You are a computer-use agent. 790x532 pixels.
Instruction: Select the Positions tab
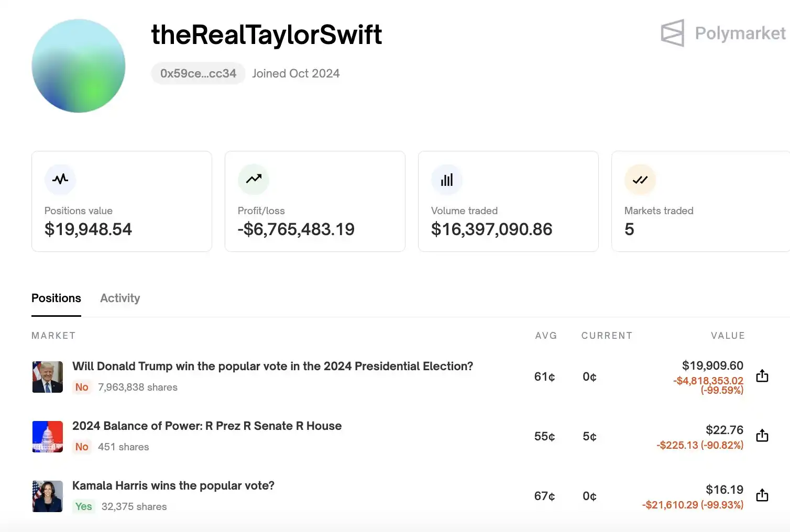(56, 298)
